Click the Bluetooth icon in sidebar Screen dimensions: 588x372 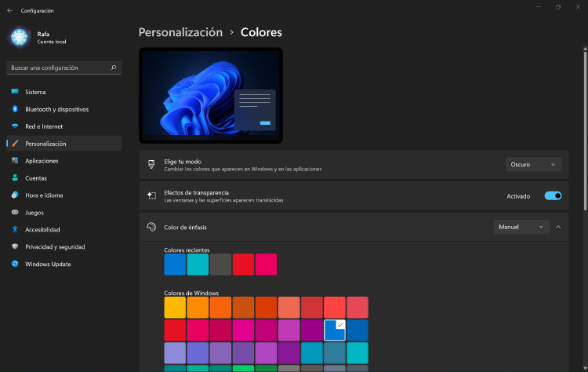click(15, 109)
